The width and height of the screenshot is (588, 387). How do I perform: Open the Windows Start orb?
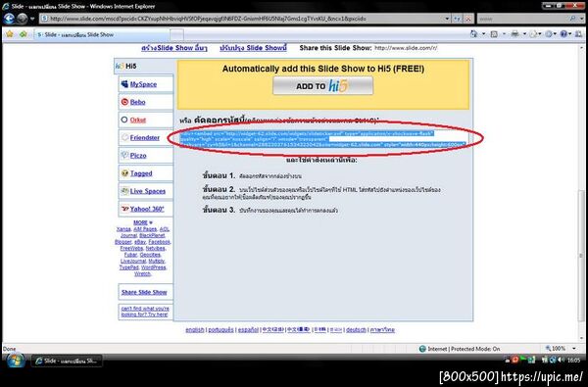15,361
